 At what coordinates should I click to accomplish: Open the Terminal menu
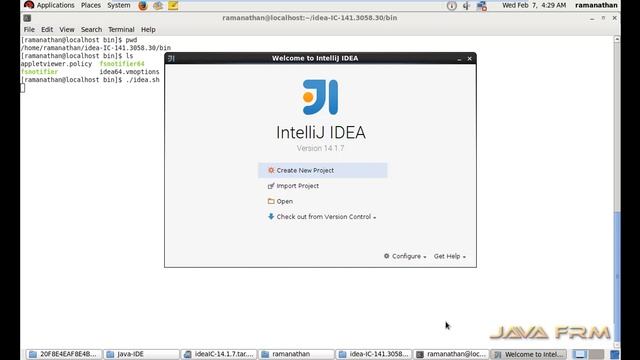coord(121,29)
